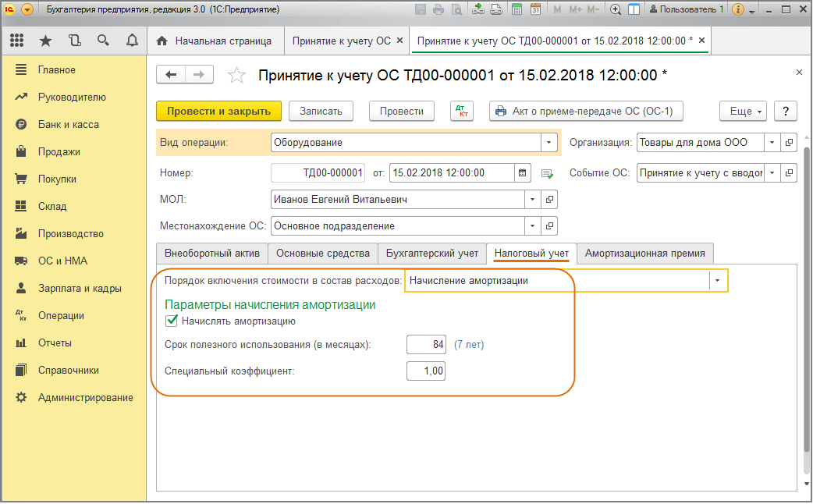Click the info icon in title bar
The height and width of the screenshot is (504, 813).
[x=738, y=9]
